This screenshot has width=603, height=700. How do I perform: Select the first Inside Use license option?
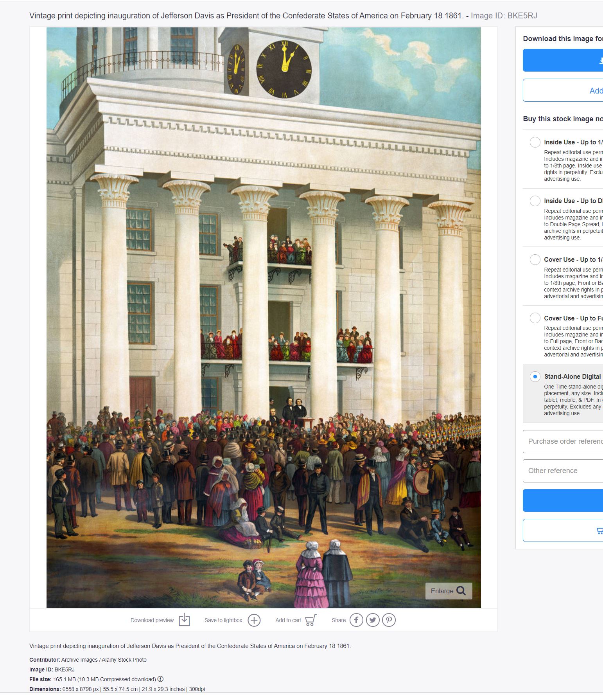535,142
